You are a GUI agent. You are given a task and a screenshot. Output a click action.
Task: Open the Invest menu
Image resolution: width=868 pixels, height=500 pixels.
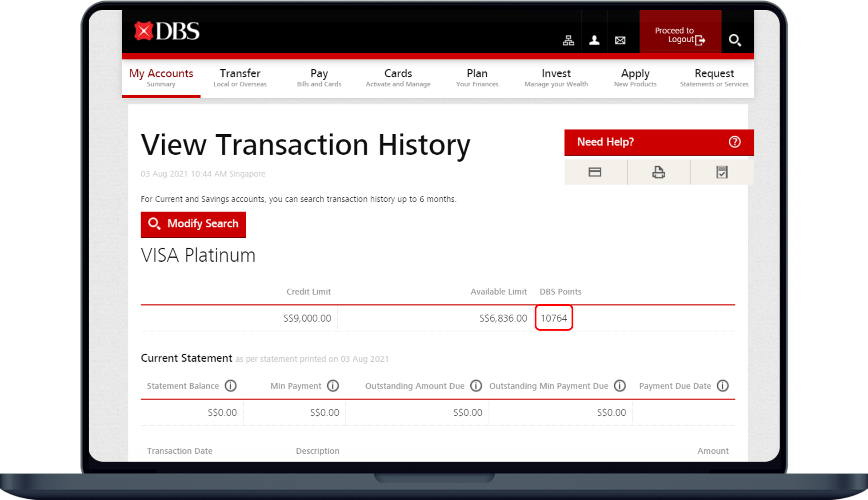pyautogui.click(x=556, y=78)
